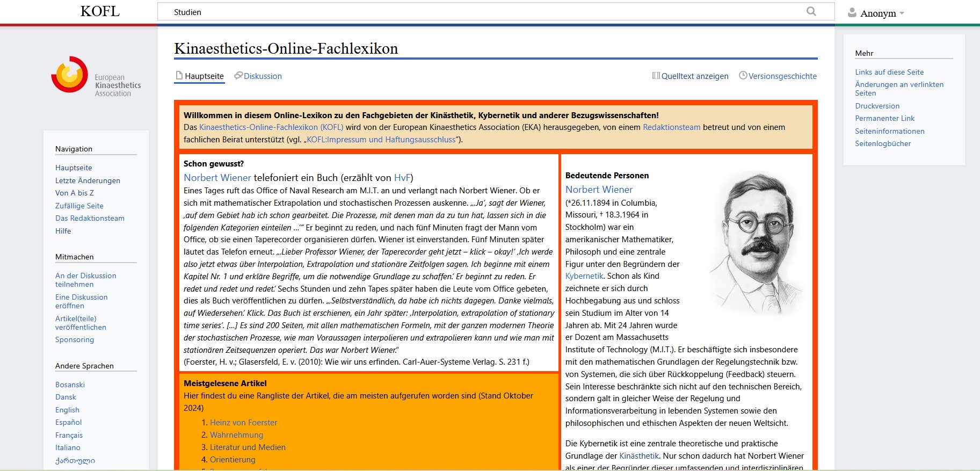Viewport: 980px width, 471px height.
Task: Open the Anonym user dropdown arrow
Action: click(902, 13)
